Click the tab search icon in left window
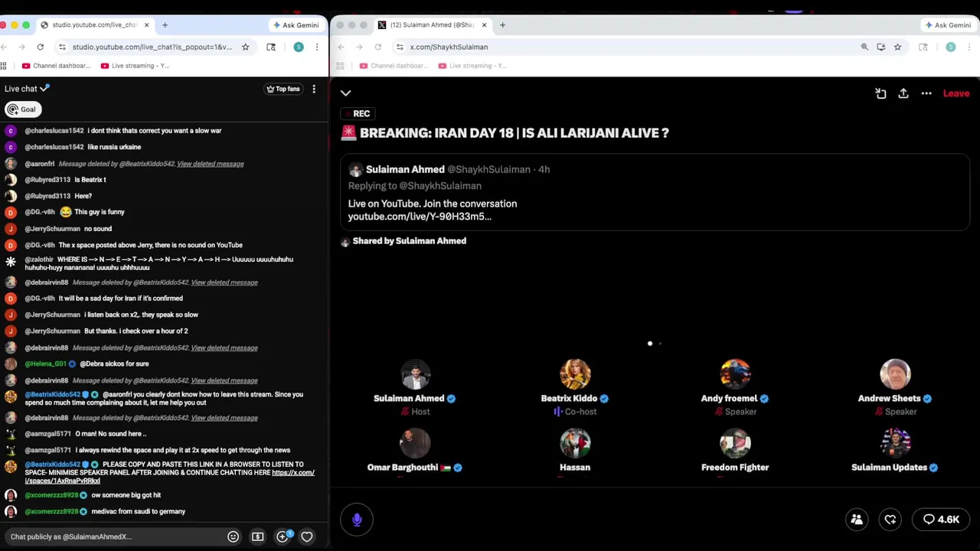 271,47
